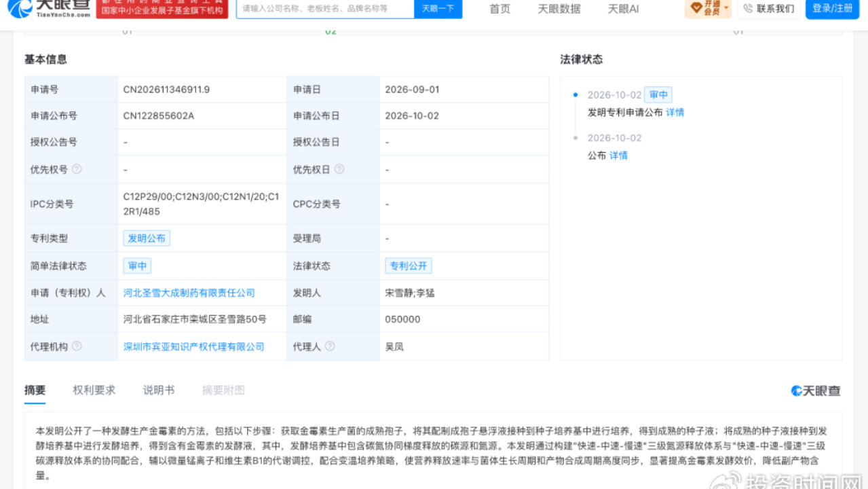868x489 pixels.
Task: Open the 首页 navigation item
Action: pyautogui.click(x=500, y=9)
